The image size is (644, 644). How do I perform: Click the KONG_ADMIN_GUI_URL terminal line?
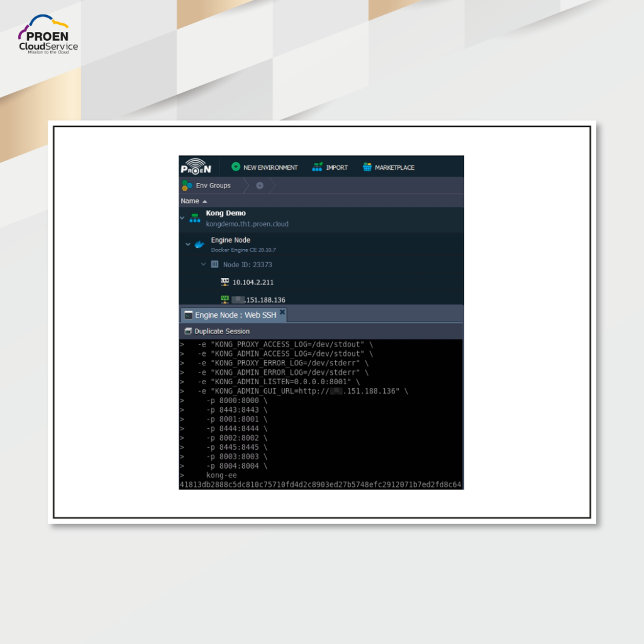[294, 391]
